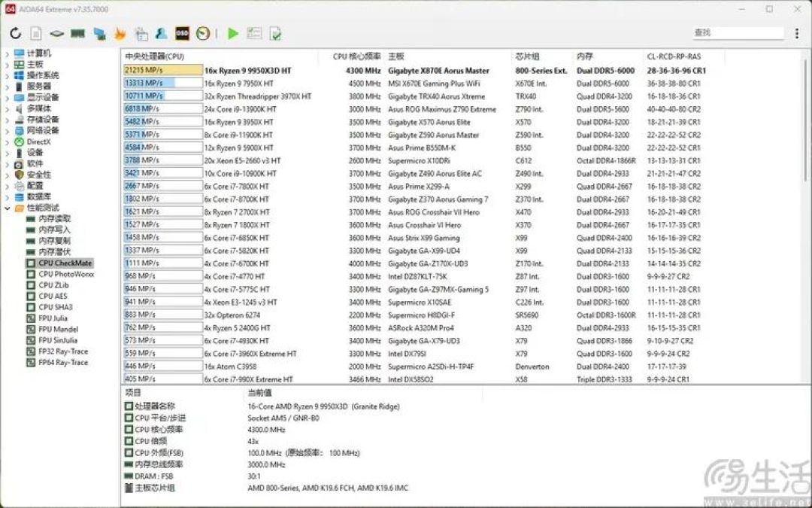Screen dimensions: 812x508
Task: Expand the 计算机 tree node
Action: [7, 53]
